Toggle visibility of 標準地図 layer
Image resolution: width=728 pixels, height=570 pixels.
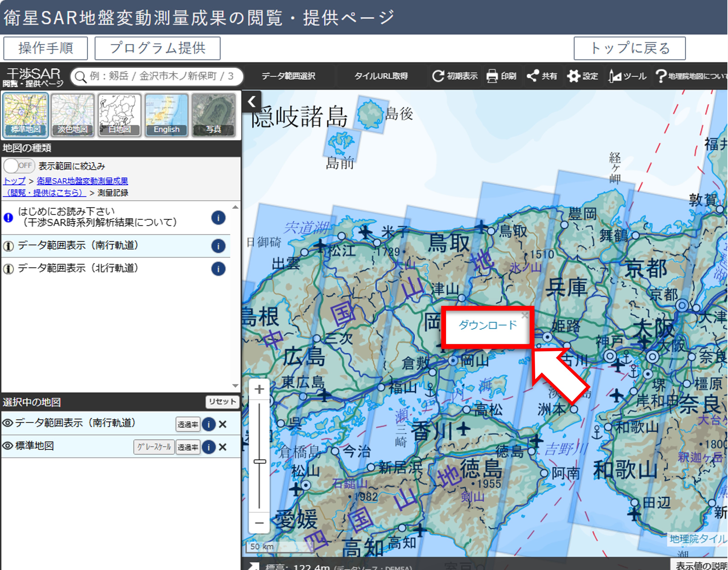click(x=8, y=446)
